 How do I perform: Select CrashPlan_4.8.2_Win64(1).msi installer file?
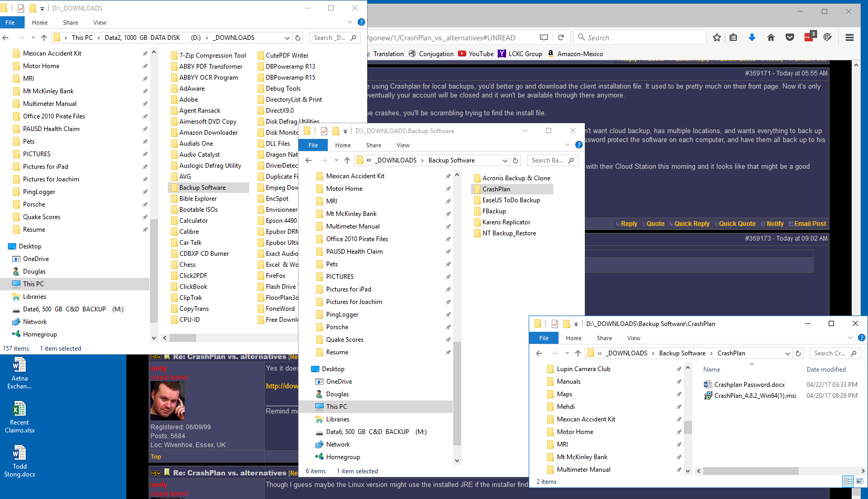[749, 396]
